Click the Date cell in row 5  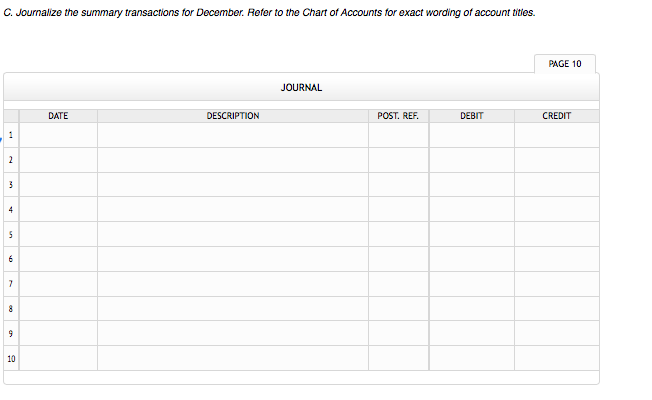pos(59,235)
